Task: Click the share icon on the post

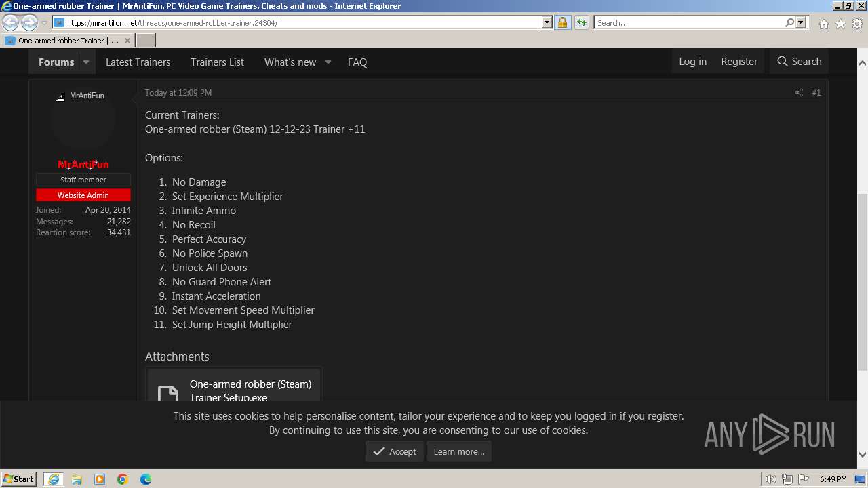Action: [799, 92]
